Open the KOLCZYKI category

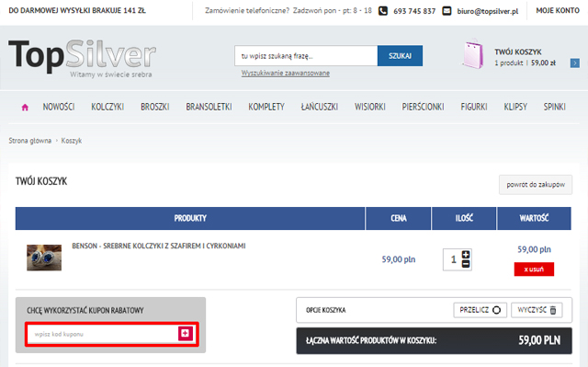(107, 107)
